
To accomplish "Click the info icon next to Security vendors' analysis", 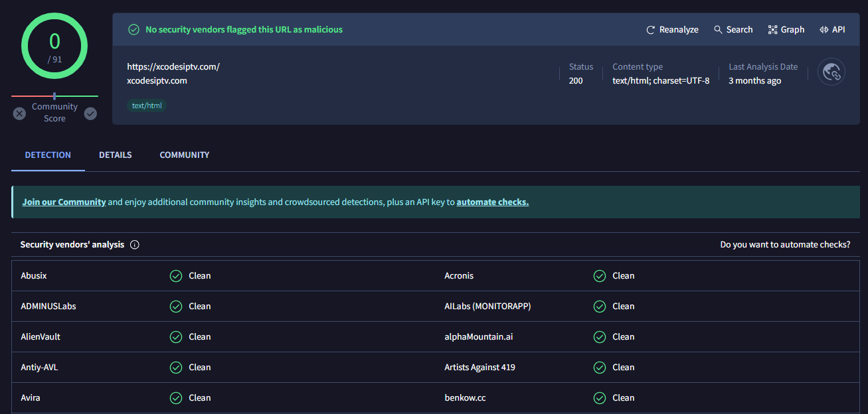I will (x=135, y=244).
